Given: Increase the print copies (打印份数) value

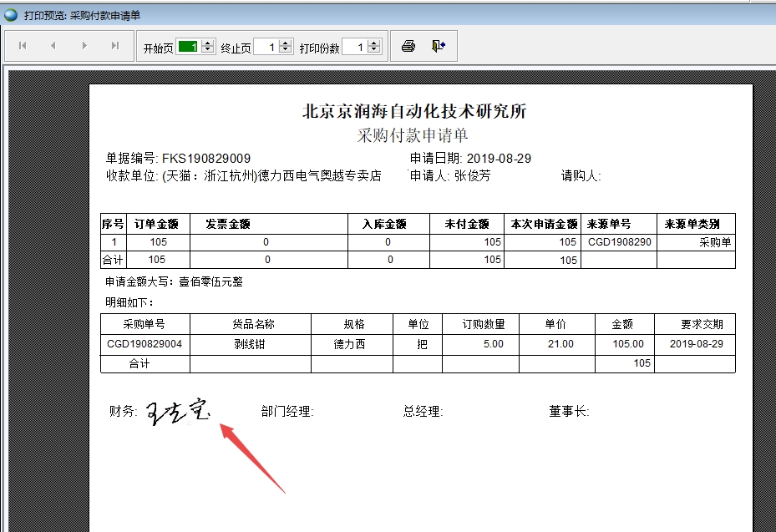Looking at the screenshot, I should pos(375,43).
